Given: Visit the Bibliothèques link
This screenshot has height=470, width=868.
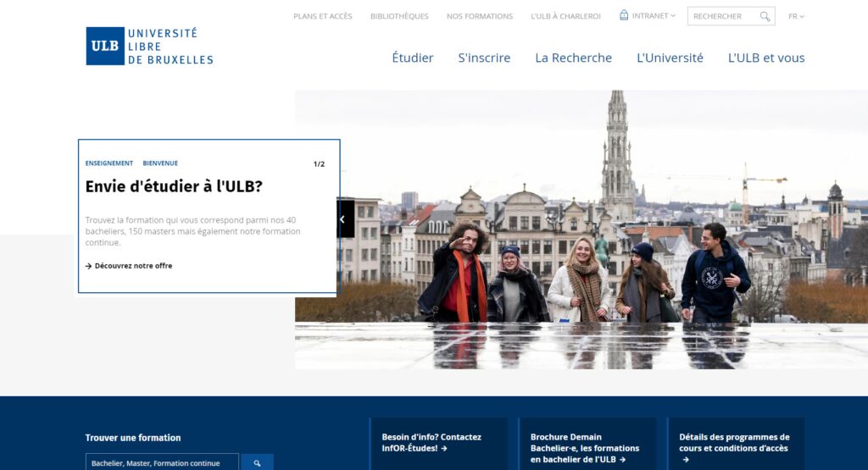Looking at the screenshot, I should 399,16.
